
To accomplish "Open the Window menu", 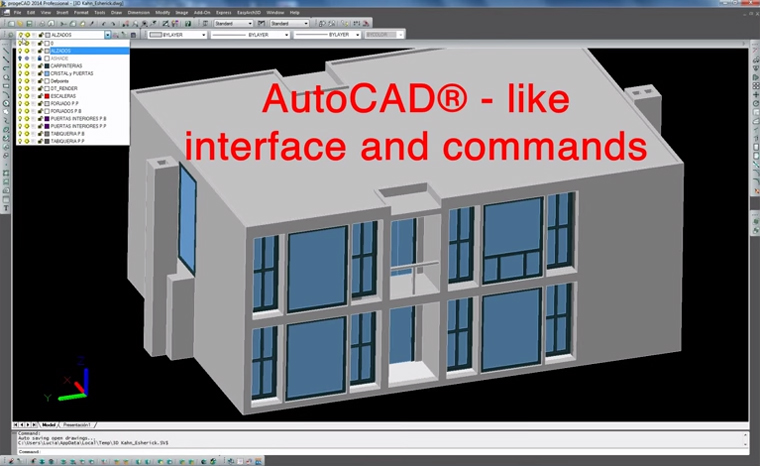I will coord(275,12).
